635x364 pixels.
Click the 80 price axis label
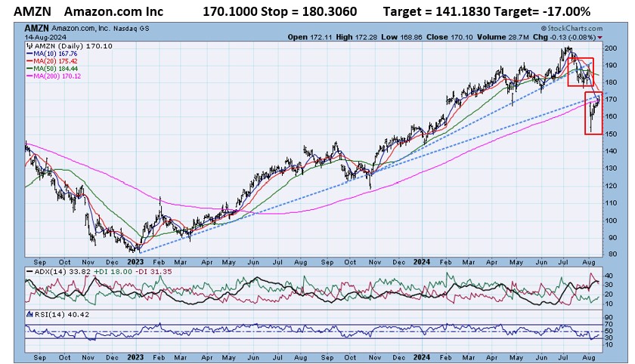[613, 254]
